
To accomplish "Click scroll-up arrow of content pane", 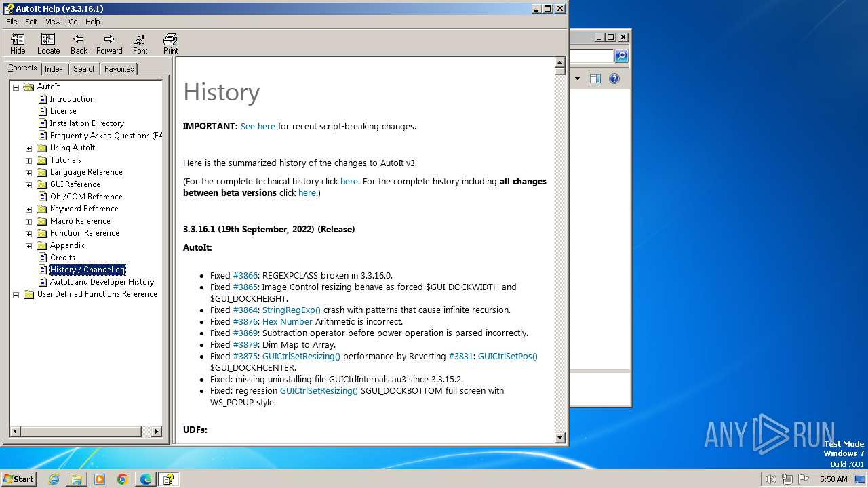I will pos(560,62).
